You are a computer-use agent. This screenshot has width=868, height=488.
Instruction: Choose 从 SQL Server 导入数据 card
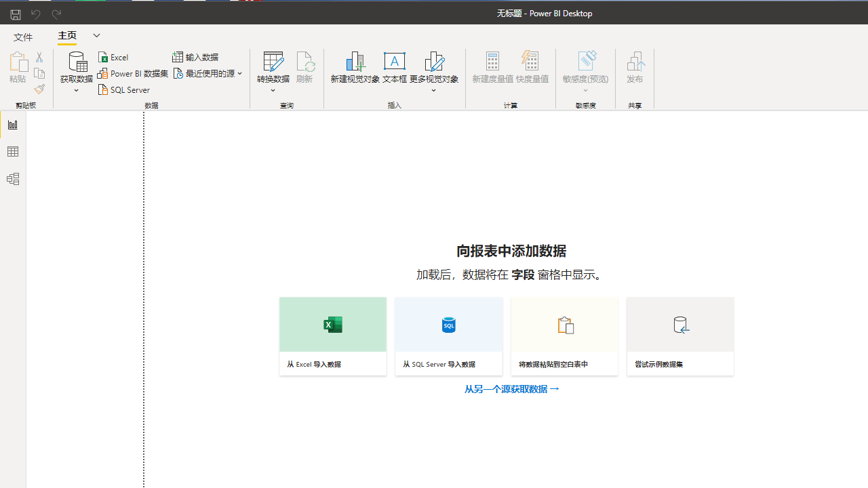(x=449, y=336)
